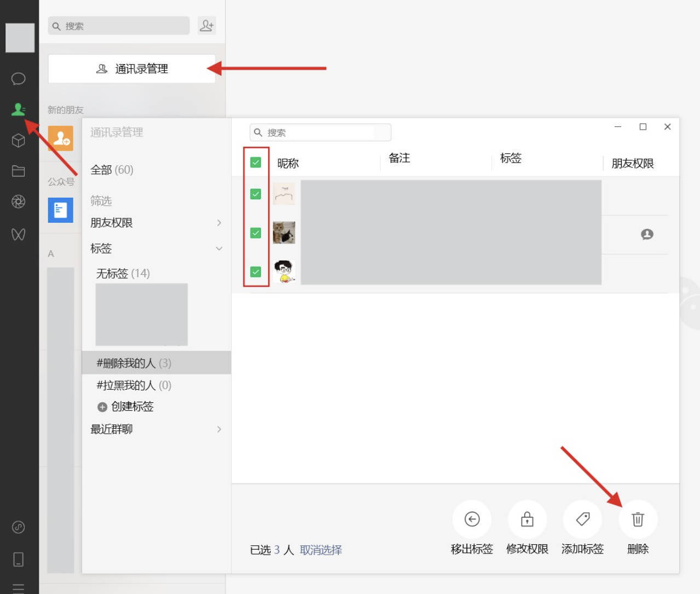
Task: Uncheck the first contact's checkbox
Action: tap(255, 194)
